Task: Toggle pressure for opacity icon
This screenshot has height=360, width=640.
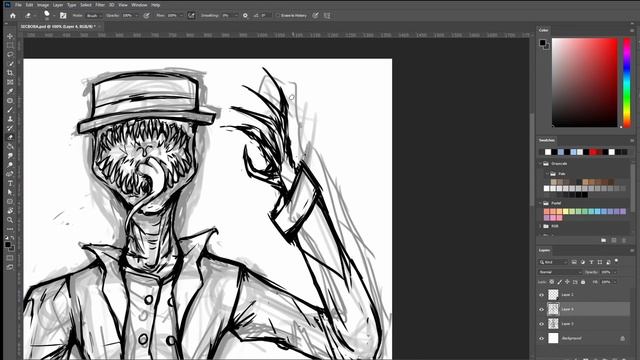Action: click(147, 16)
